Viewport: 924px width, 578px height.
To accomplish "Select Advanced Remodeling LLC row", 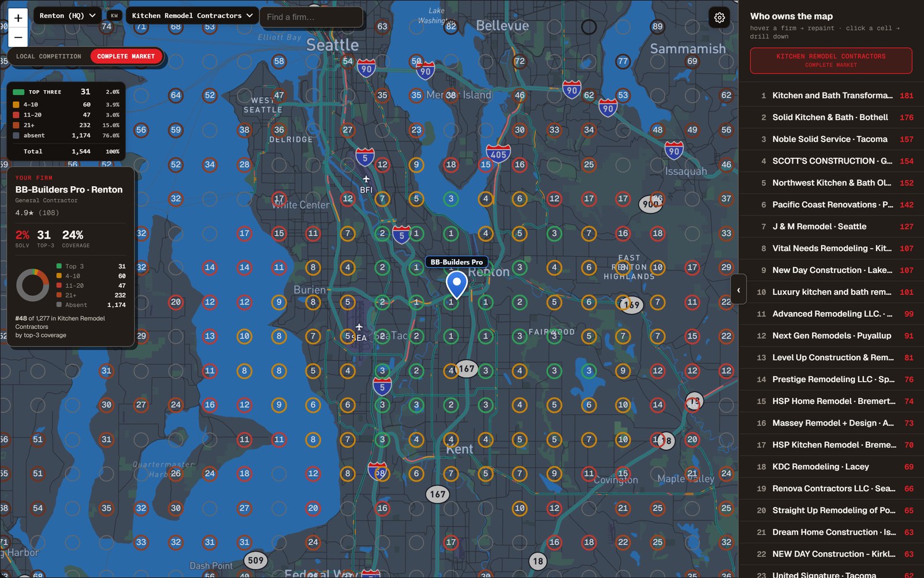I will 832,314.
